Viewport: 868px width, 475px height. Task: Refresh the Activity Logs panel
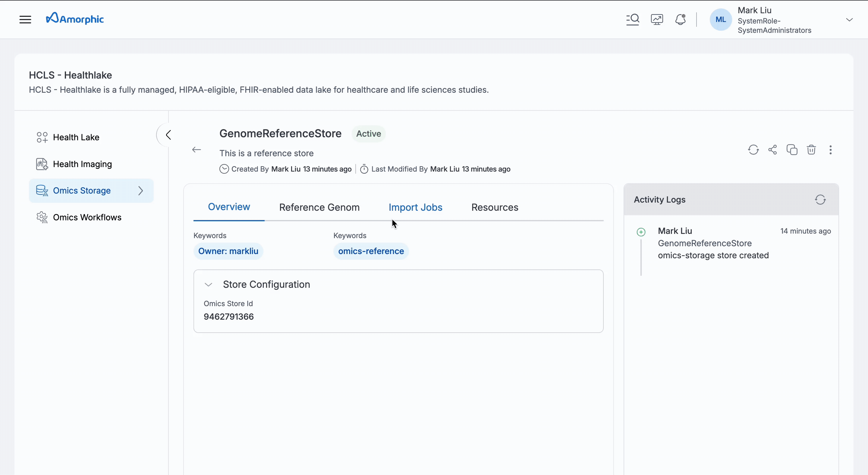click(x=820, y=200)
